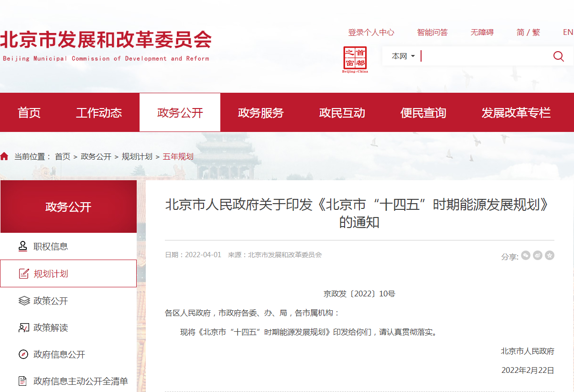Click the magnifier icon to search
This screenshot has width=574, height=392.
click(558, 56)
